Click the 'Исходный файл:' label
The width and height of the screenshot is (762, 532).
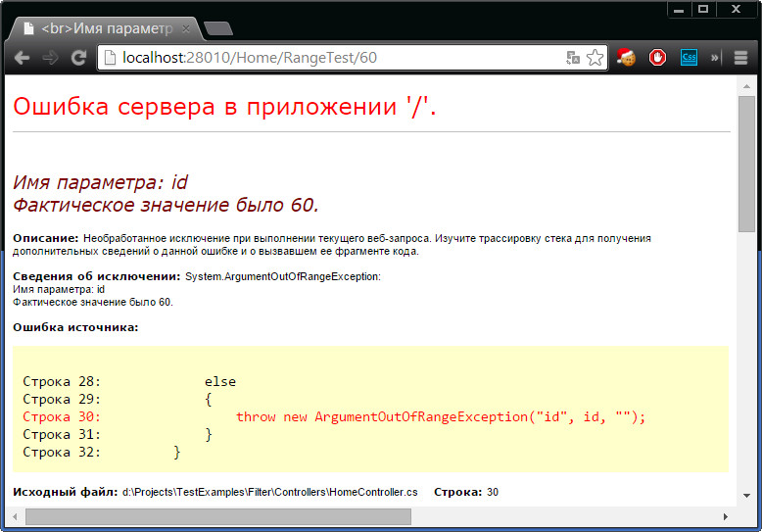click(65, 492)
